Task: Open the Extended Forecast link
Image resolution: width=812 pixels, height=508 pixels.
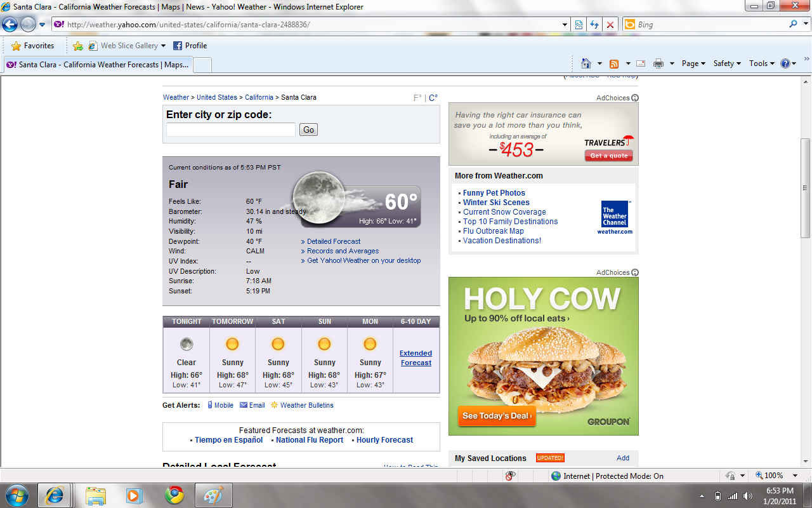Action: click(416, 358)
